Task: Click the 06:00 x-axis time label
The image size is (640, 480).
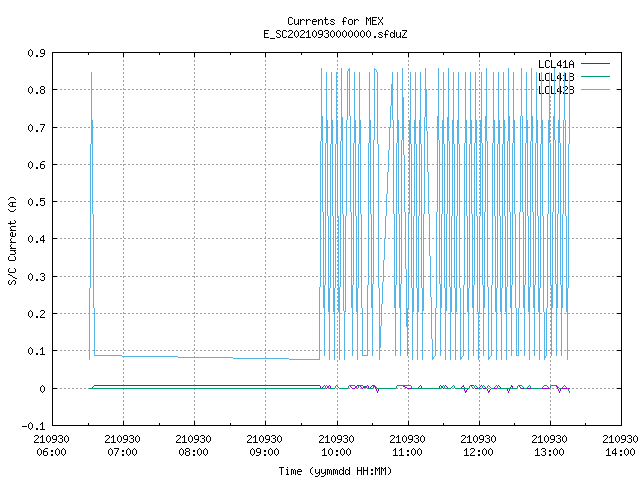Action: coord(51,452)
